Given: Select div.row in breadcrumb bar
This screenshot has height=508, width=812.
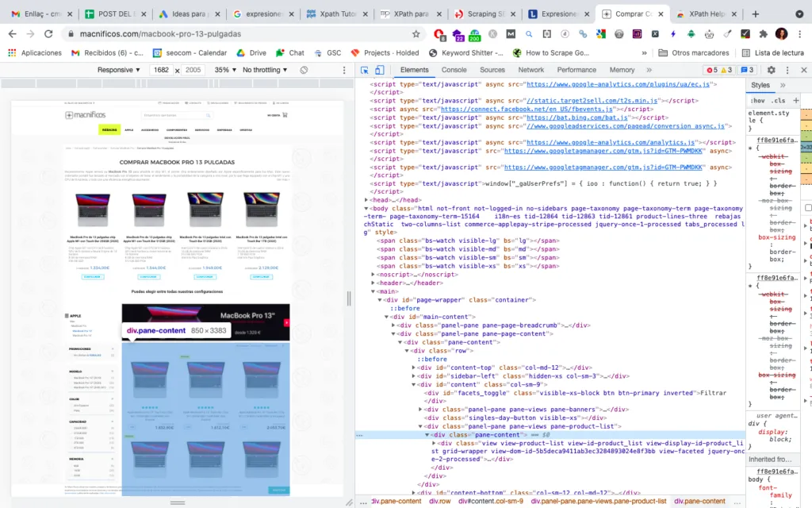Looking at the screenshot, I should click(x=439, y=502).
